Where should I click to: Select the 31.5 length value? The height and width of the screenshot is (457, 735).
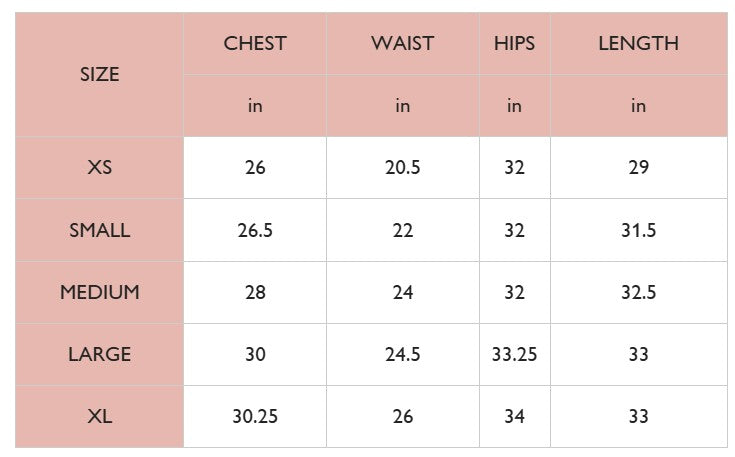pos(638,230)
